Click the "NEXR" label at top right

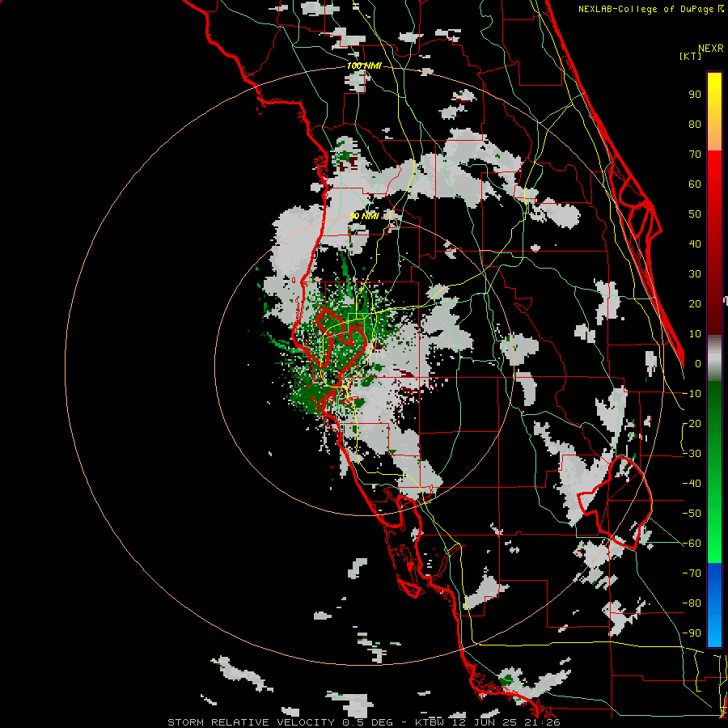coord(711,49)
